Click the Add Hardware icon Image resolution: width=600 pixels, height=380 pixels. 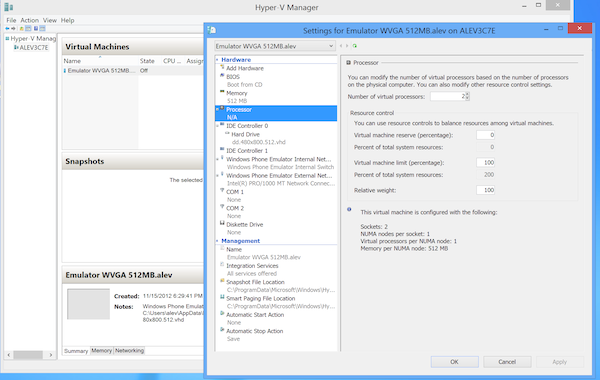click(x=222, y=67)
